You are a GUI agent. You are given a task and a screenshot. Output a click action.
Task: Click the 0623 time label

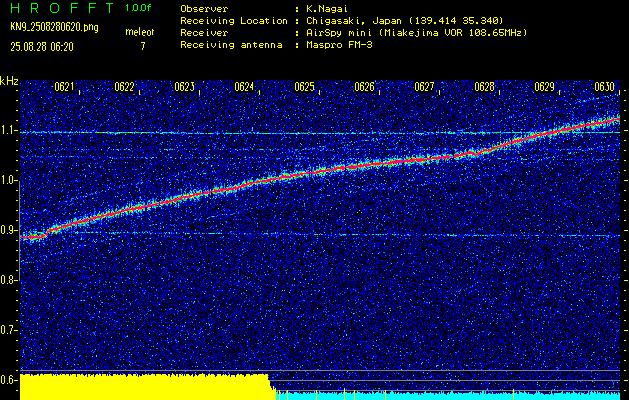tap(185, 87)
